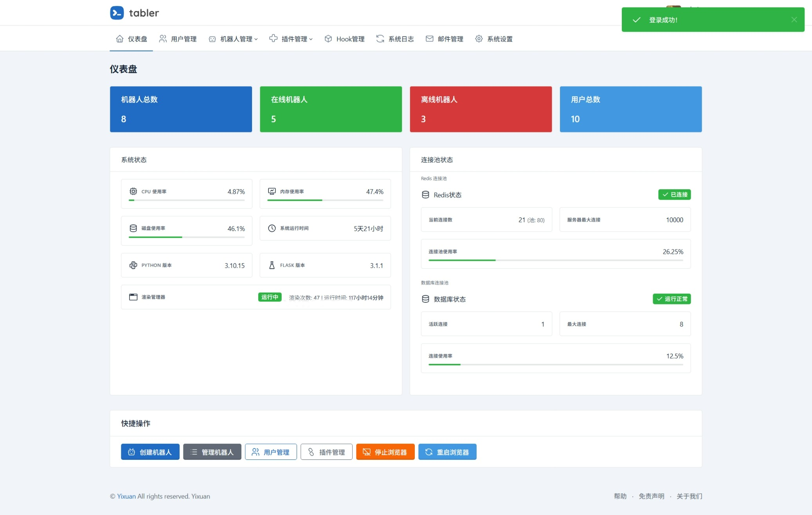Click the 数据库状态 database icon
The width and height of the screenshot is (812, 515).
pos(425,299)
